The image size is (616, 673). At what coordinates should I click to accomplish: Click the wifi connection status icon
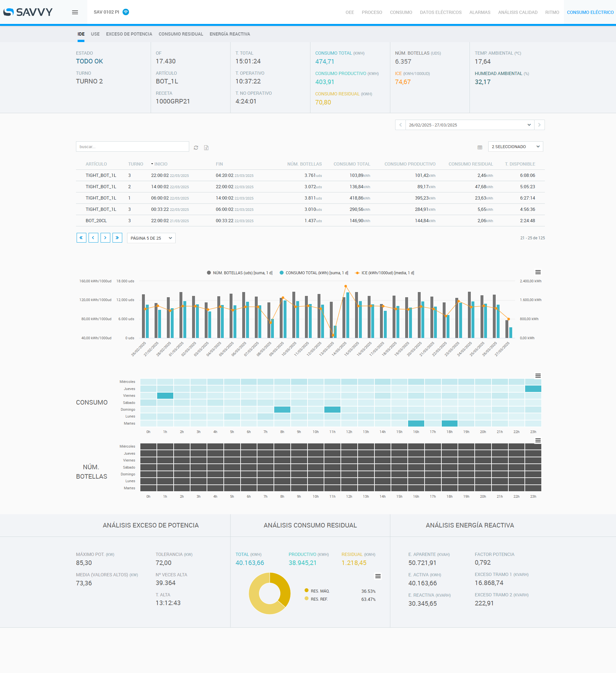tap(126, 12)
